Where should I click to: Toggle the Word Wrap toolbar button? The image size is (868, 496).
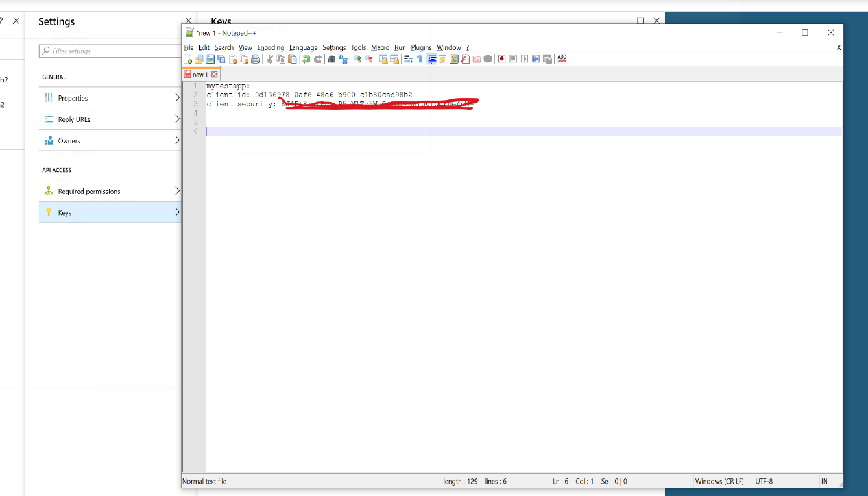coord(408,59)
